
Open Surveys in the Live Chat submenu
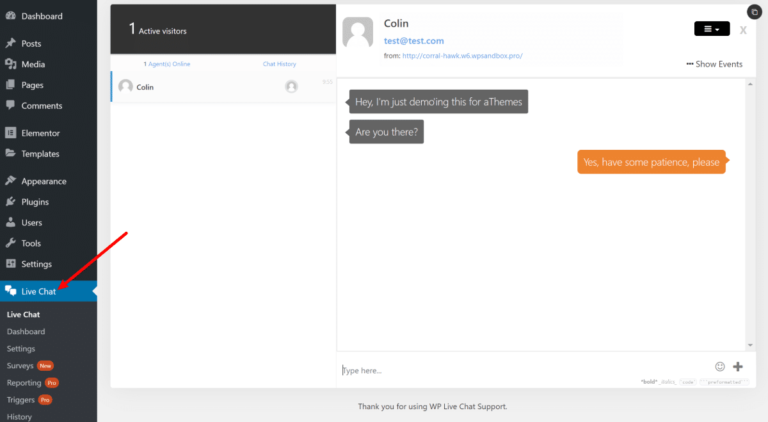(x=21, y=365)
